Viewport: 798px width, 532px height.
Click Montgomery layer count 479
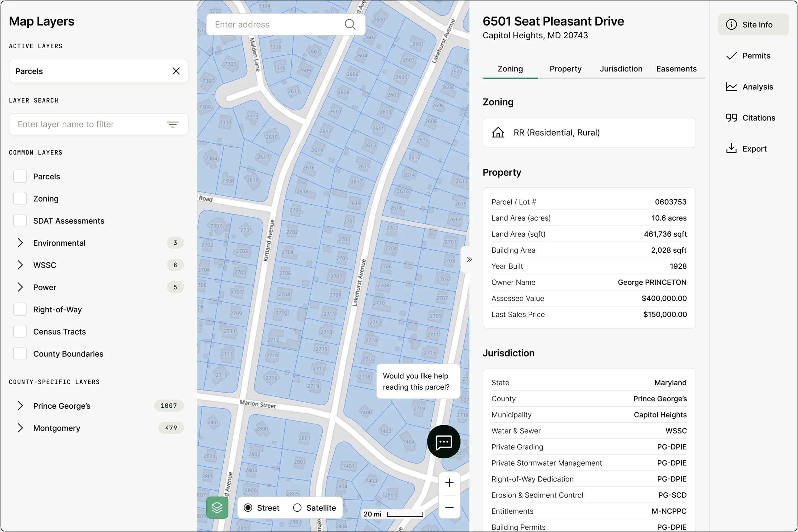(171, 428)
